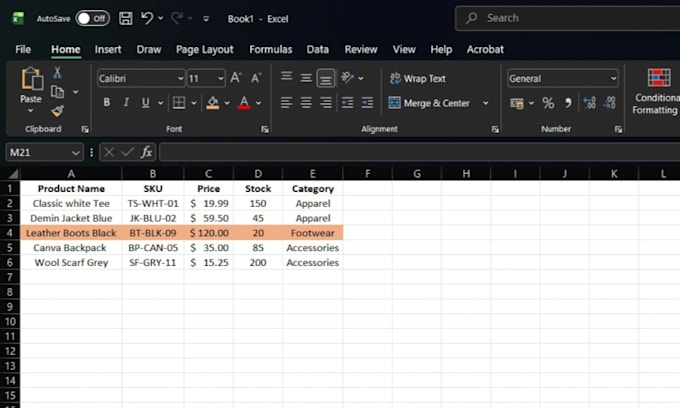Open the font size 11 dropdown
Screen dimensions: 680x408
220,78
